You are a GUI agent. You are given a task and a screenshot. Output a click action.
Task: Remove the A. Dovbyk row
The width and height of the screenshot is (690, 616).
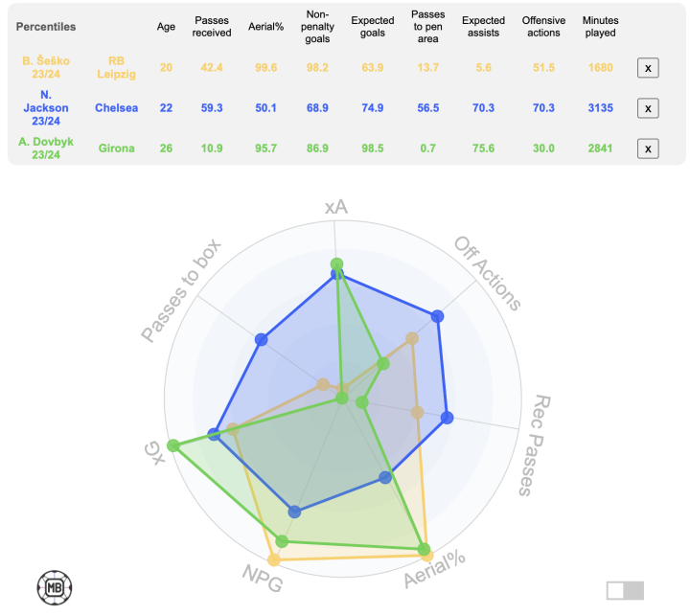pos(648,148)
